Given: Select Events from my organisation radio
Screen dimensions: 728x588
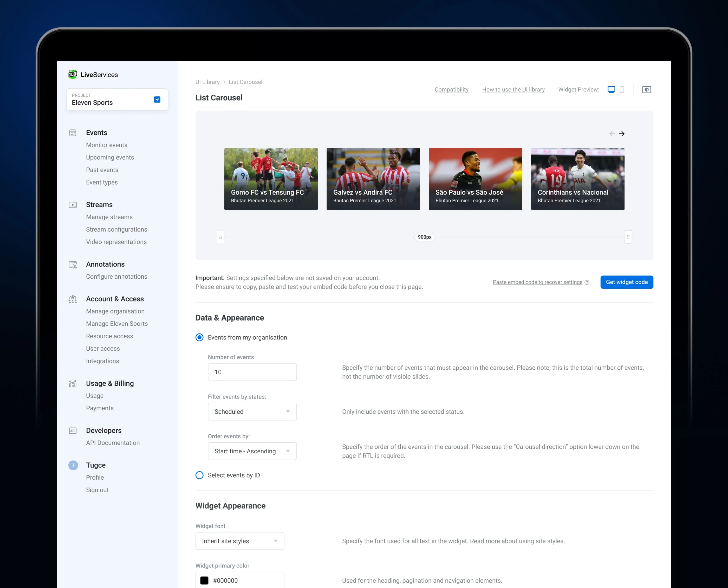Looking at the screenshot, I should [x=199, y=337].
